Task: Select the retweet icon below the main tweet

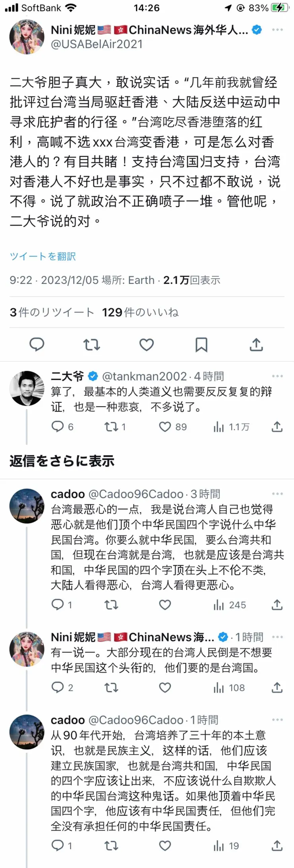Action: [x=91, y=344]
